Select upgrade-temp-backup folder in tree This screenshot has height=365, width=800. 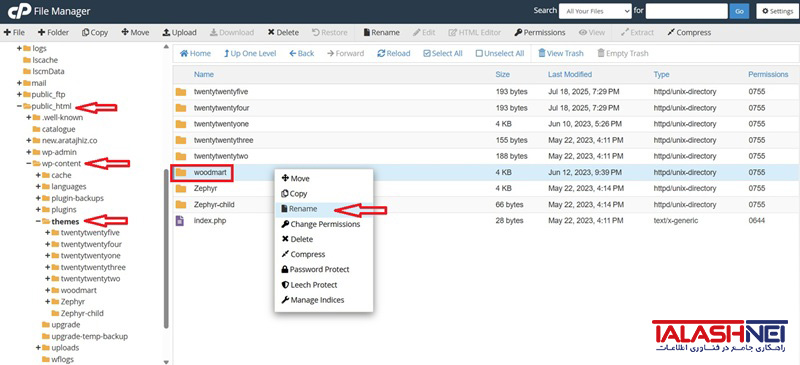[90, 336]
